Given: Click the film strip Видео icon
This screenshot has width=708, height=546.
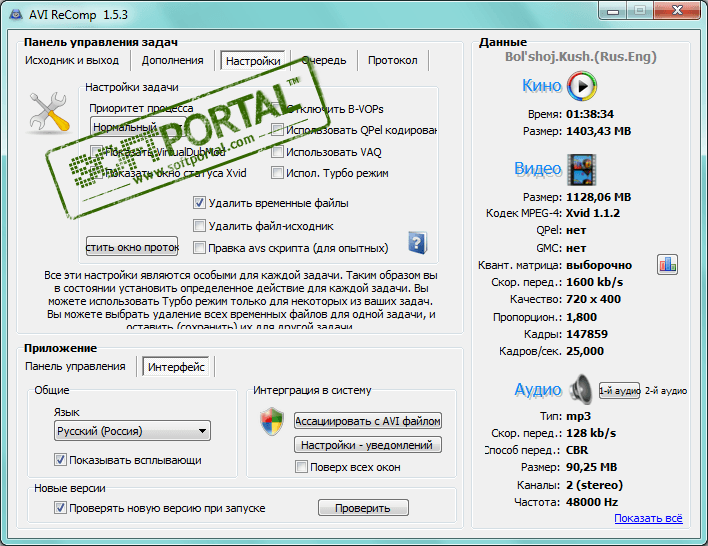Looking at the screenshot, I should pyautogui.click(x=582, y=170).
